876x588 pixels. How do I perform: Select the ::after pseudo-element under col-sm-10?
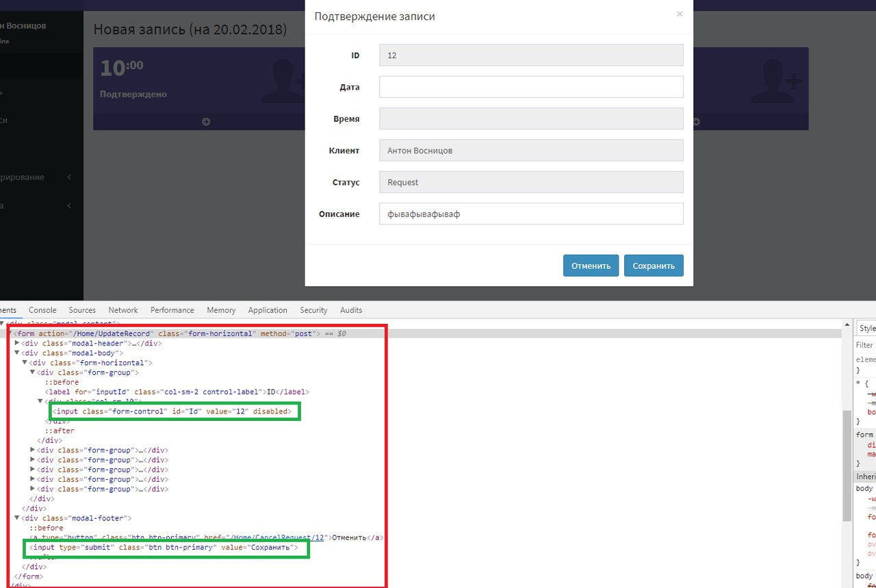60,431
